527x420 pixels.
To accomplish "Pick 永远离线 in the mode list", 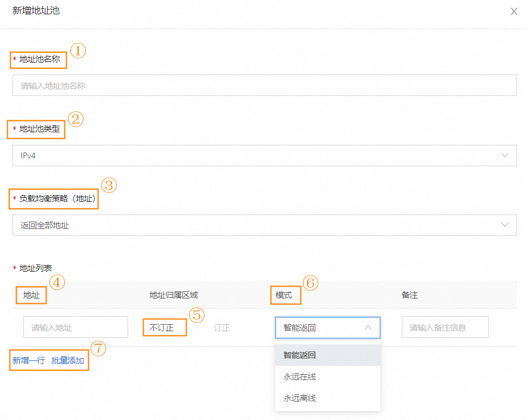I will [300, 398].
